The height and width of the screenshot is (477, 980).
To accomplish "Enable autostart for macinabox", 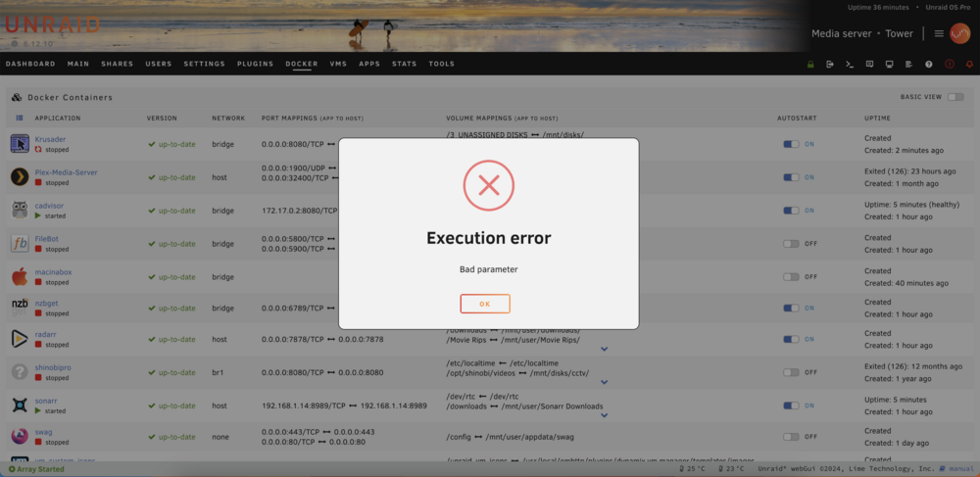I will [791, 276].
